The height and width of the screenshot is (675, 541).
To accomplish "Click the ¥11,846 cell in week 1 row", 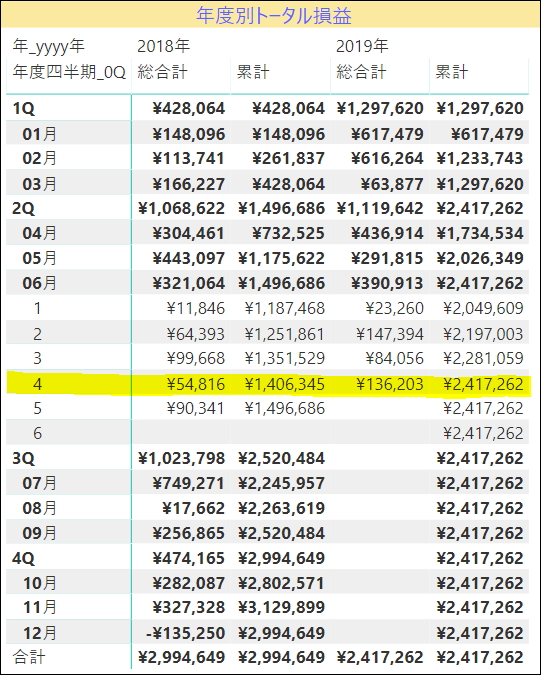I will pyautogui.click(x=196, y=309).
